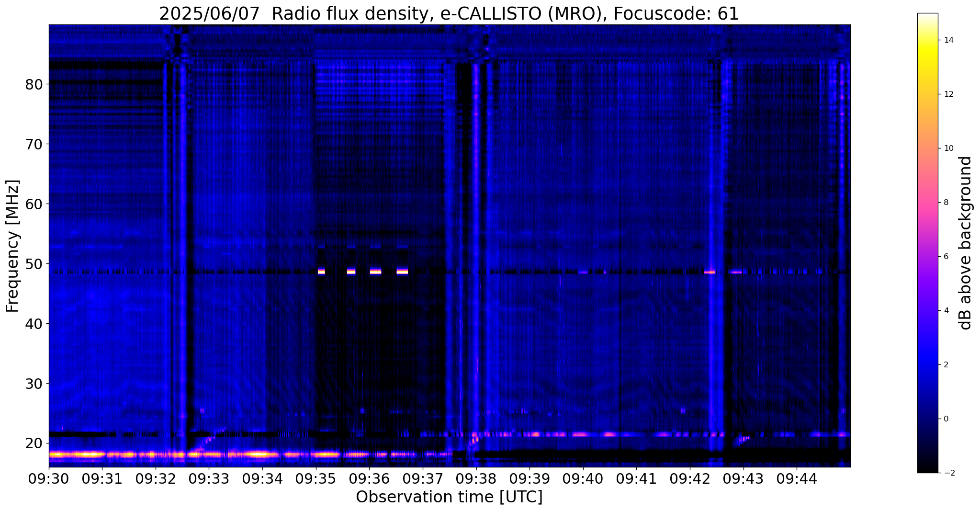Click the 40 MHz frequency tick label

(34, 324)
